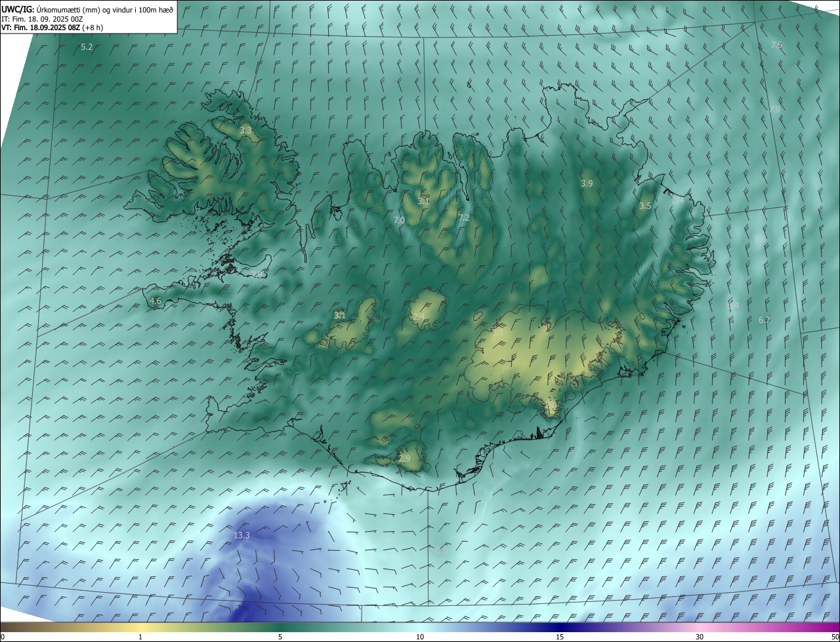Click the valid time line 'VT: Fim. 18.09.2025 08Z (+8 h)'
Image resolution: width=840 pixels, height=642 pixels.
pos(52,28)
